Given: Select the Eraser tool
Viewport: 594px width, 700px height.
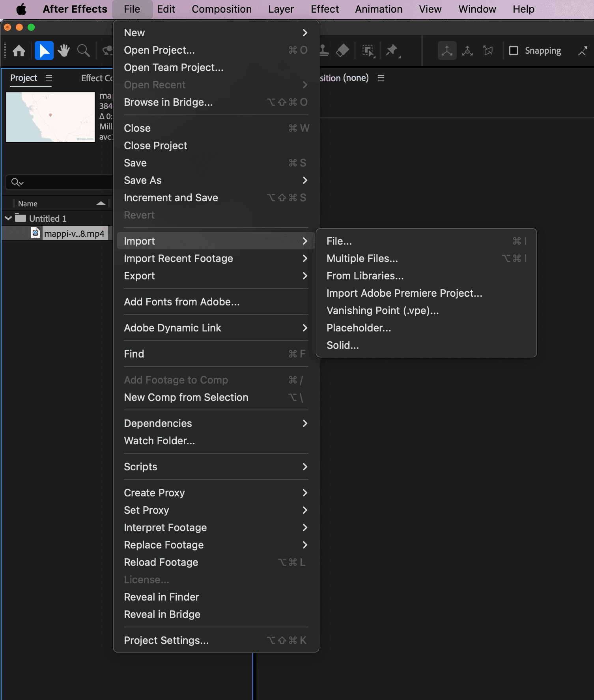Looking at the screenshot, I should [x=342, y=51].
